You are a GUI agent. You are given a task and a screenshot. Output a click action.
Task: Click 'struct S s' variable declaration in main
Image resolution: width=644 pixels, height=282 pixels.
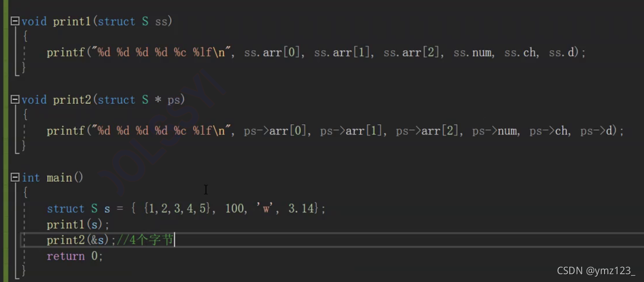pyautogui.click(x=78, y=209)
